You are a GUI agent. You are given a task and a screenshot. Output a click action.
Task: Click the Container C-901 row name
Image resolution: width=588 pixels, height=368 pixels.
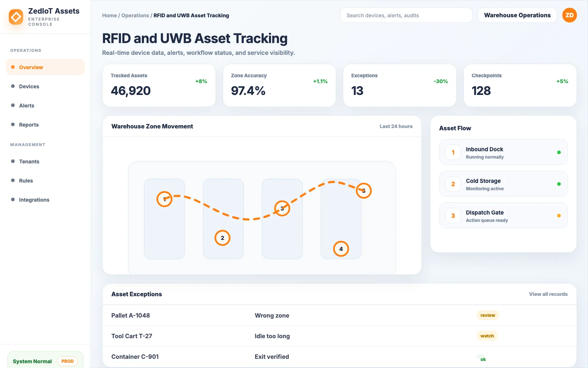pyautogui.click(x=135, y=357)
